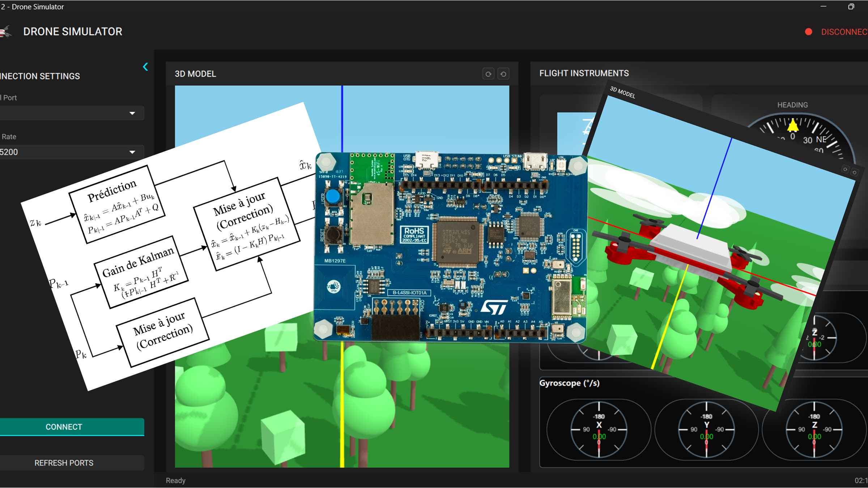This screenshot has width=868, height=488.
Task: Click the Gyroscope X gauge
Action: click(x=599, y=430)
